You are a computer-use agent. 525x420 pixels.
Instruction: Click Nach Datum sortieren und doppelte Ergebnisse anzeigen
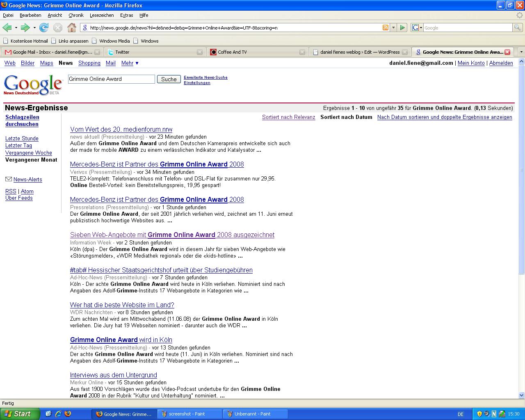[x=445, y=117]
